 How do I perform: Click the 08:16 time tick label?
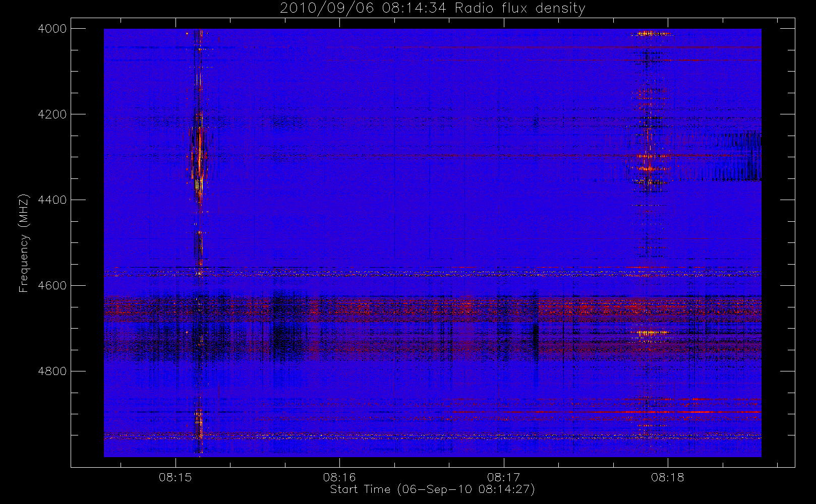pyautogui.click(x=339, y=477)
